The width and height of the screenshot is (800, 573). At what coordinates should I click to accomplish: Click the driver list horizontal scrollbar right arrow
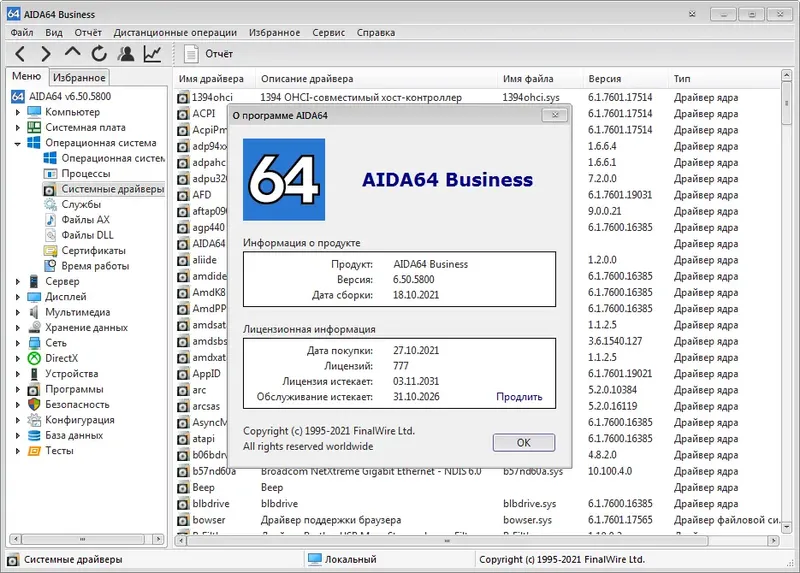click(x=773, y=540)
